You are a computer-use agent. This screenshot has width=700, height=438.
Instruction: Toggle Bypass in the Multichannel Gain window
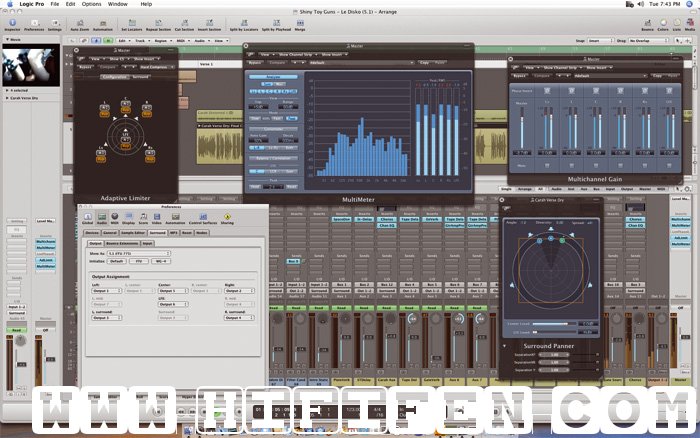click(519, 76)
